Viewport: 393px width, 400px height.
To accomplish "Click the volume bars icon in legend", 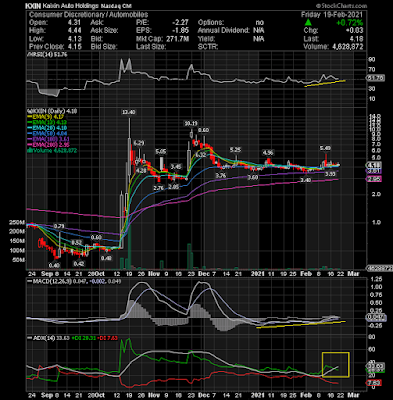I will coord(29,151).
